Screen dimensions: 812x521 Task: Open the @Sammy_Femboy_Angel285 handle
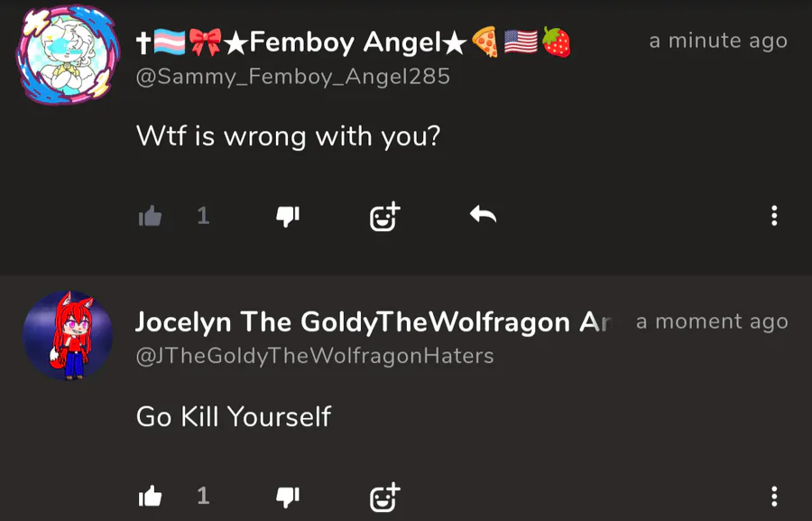point(293,77)
